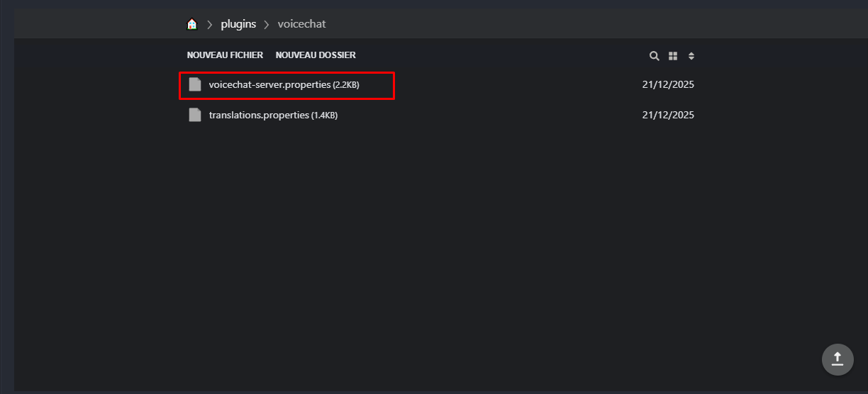Open the sort order arrows control

pyautogui.click(x=691, y=56)
